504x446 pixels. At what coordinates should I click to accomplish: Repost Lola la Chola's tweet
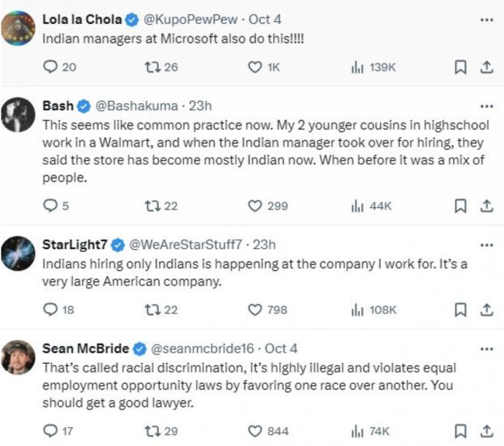coord(153,67)
